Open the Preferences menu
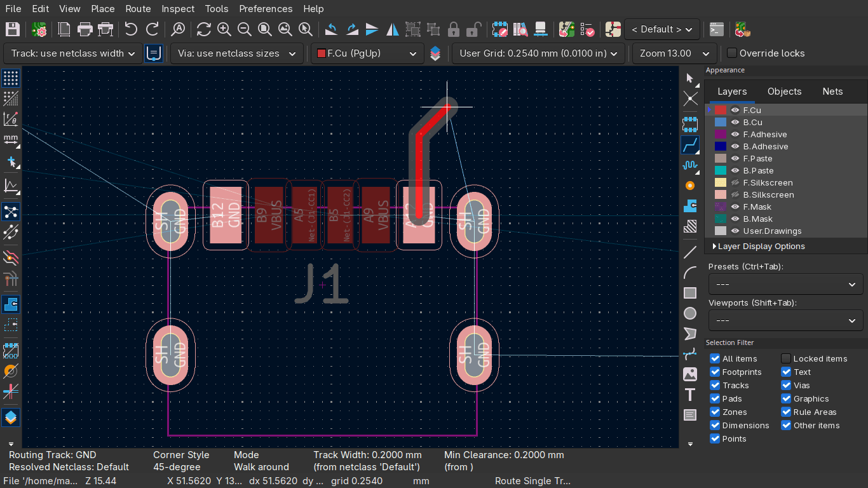Viewport: 868px width, 488px height. coord(266,9)
